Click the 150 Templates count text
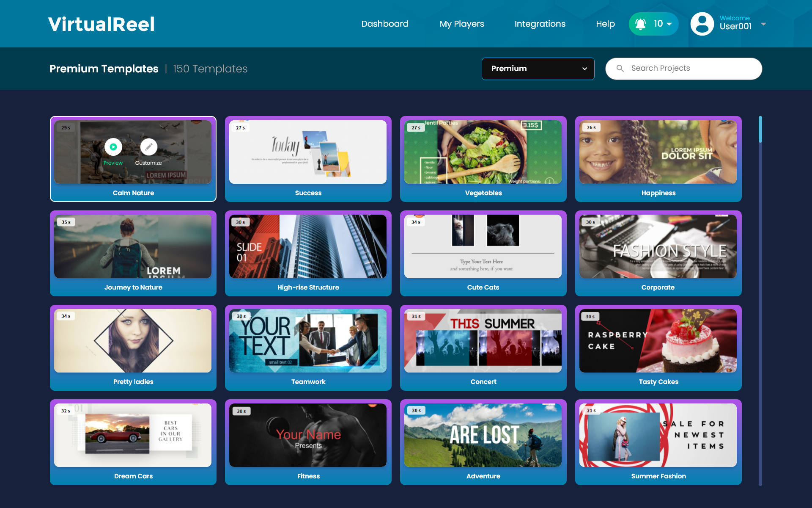Image resolution: width=812 pixels, height=508 pixels. [x=210, y=69]
